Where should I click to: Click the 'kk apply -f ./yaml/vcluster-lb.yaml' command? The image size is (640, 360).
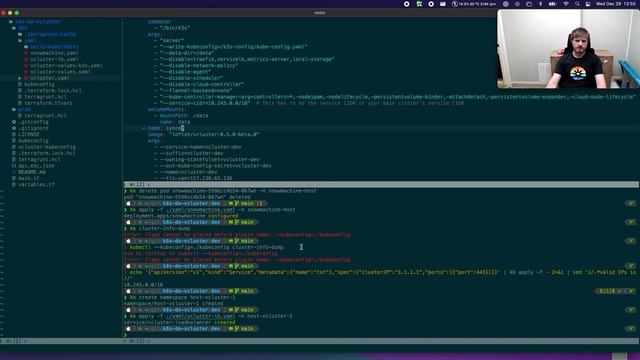(x=208, y=316)
